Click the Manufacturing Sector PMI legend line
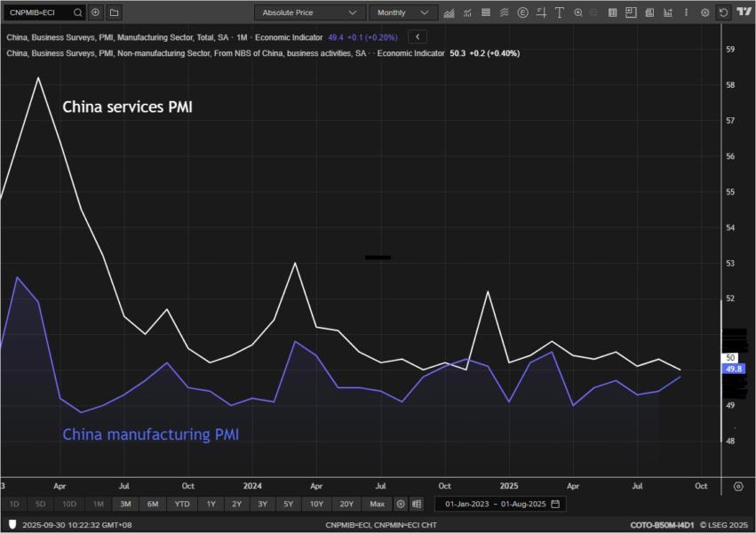Image resolution: width=756 pixels, height=533 pixels. coord(164,37)
